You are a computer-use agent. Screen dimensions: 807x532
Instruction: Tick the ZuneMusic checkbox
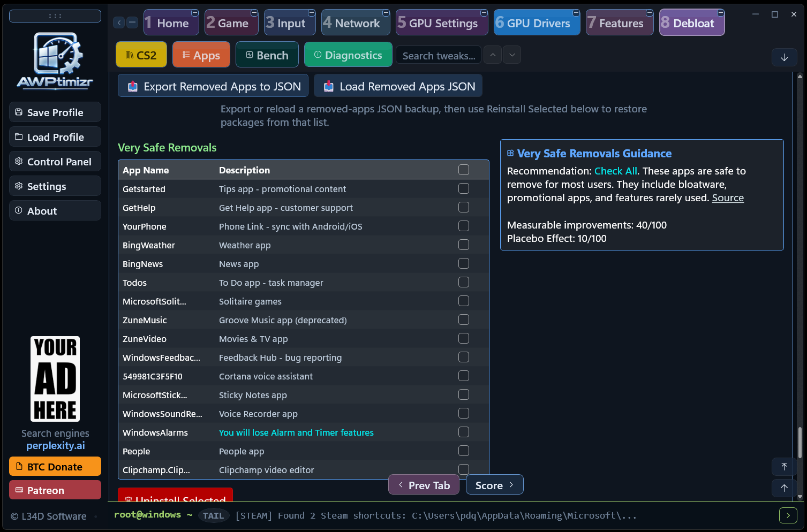(464, 320)
